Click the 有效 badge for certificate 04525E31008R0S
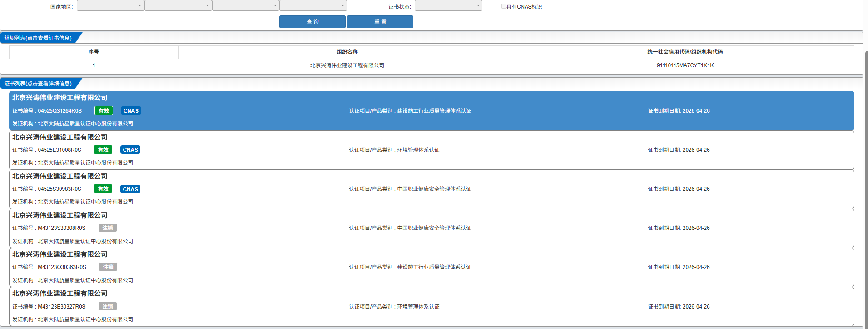868x329 pixels. point(103,150)
